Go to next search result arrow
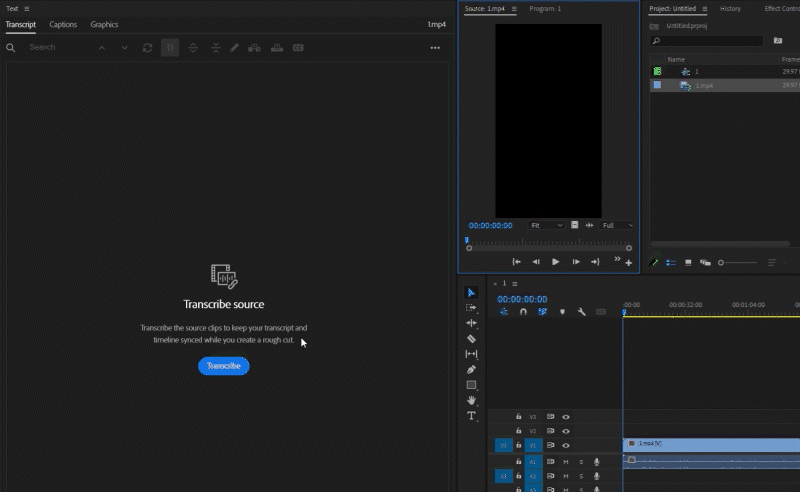 coord(124,47)
